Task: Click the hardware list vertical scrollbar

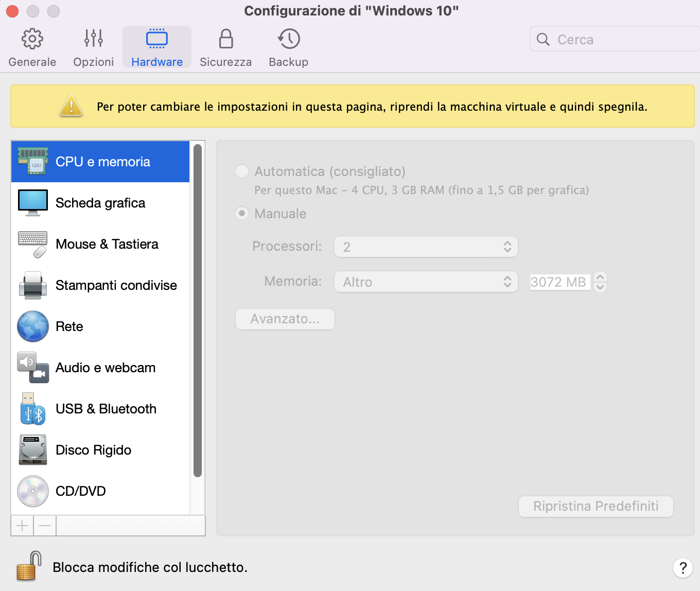Action: click(x=198, y=310)
